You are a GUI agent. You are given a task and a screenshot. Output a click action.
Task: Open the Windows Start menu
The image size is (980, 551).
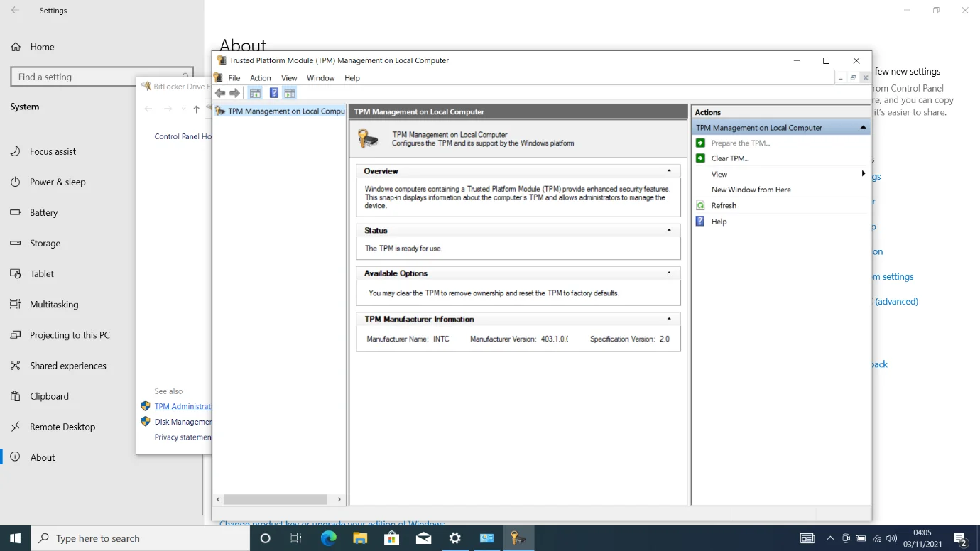point(16,538)
